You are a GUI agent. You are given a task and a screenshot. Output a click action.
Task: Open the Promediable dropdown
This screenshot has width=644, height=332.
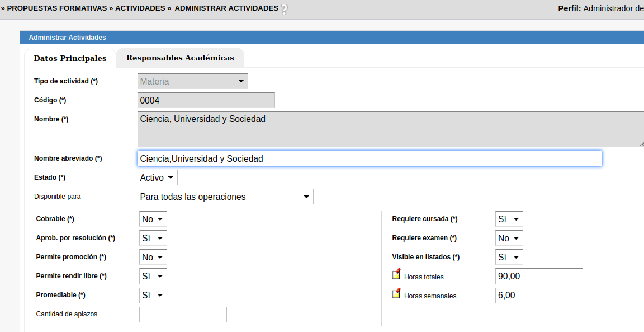coord(153,295)
